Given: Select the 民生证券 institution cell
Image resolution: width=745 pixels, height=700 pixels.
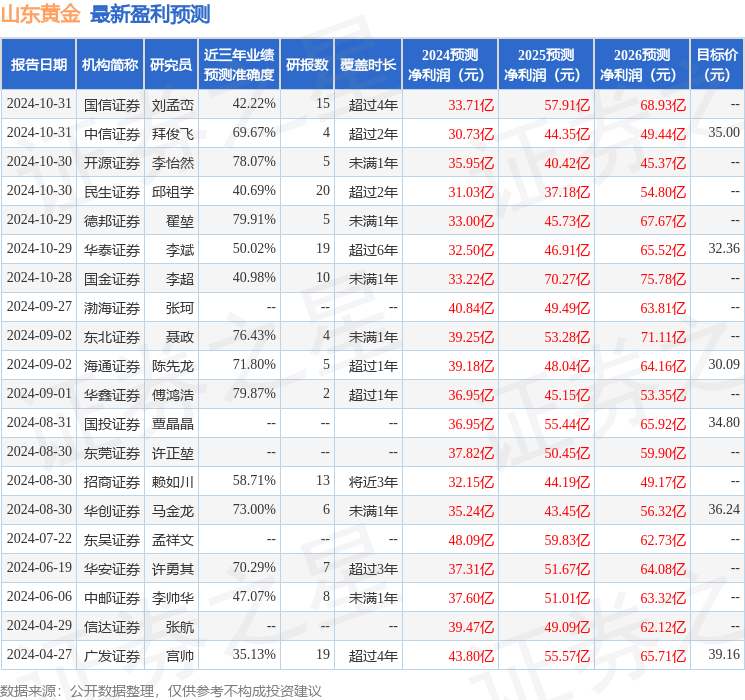Looking at the screenshot, I should coord(112,192).
